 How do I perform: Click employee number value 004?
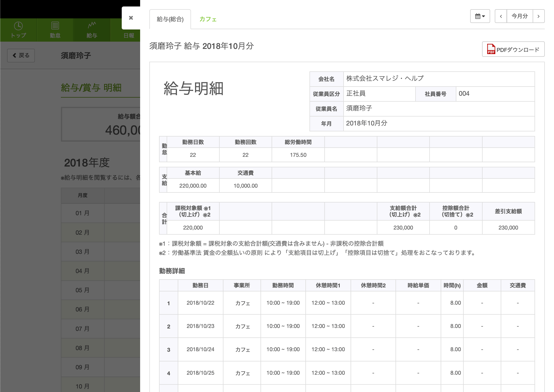pyautogui.click(x=464, y=94)
